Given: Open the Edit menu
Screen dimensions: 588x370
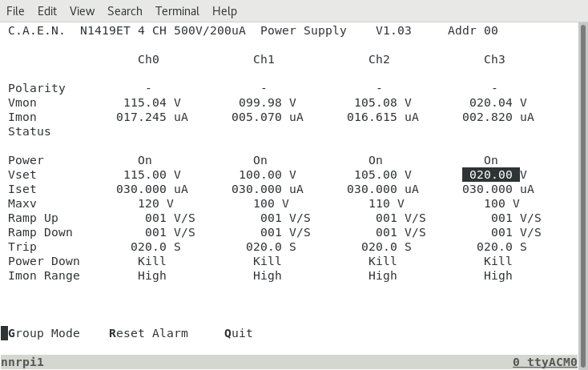Looking at the screenshot, I should click(x=47, y=11).
